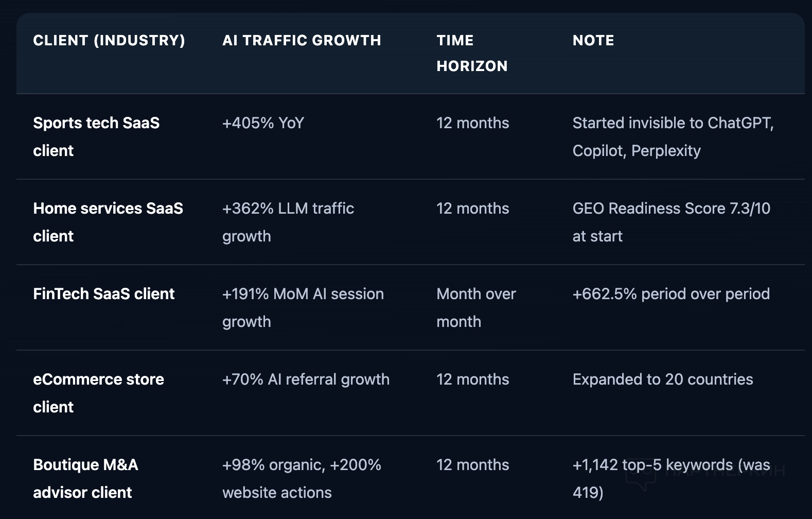Select the eCommerce store client cell

(x=98, y=393)
